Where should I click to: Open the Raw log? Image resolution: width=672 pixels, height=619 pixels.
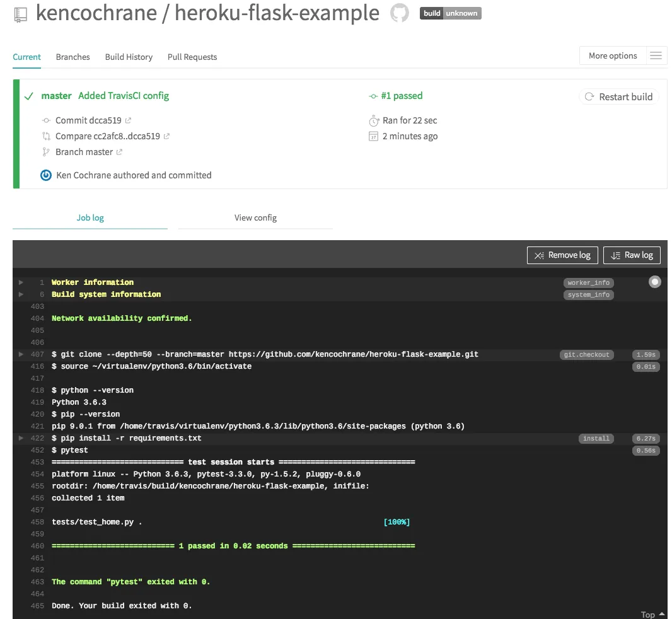[x=632, y=255]
